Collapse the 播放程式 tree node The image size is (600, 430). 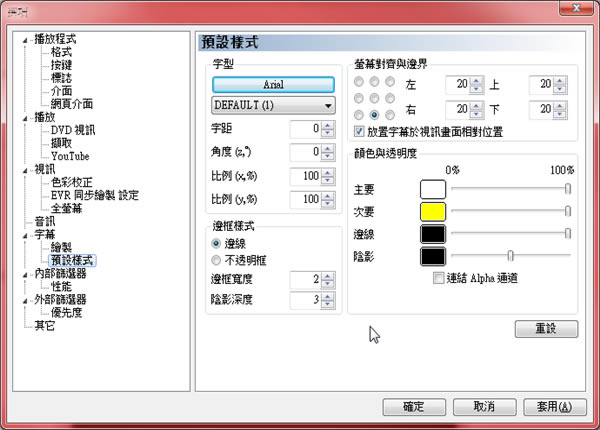pos(25,39)
